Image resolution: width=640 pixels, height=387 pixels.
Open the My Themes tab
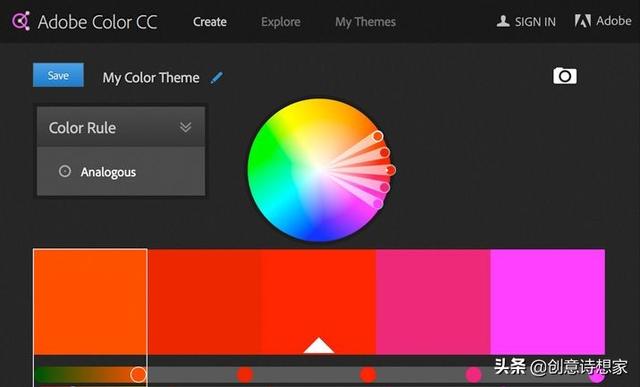point(365,22)
